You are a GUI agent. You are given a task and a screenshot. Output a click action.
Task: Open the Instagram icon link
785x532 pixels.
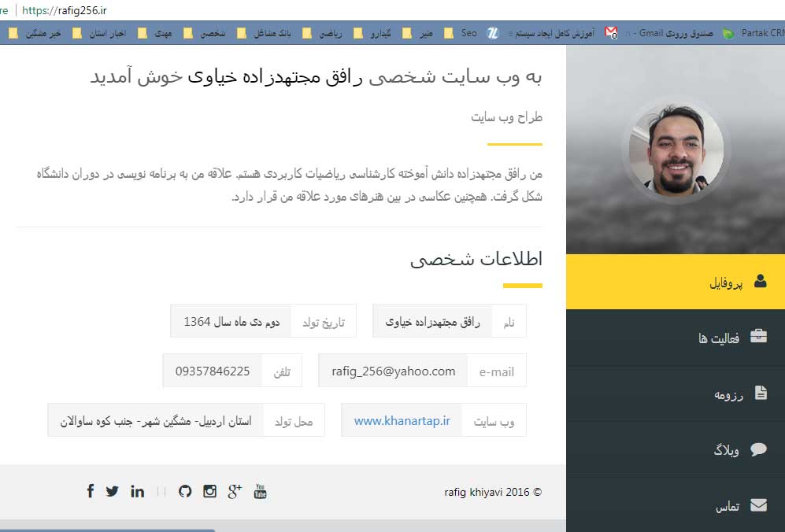[209, 491]
